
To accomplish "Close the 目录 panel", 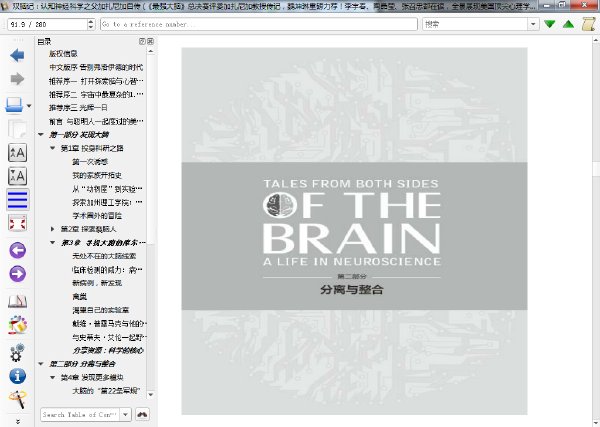I will (150, 41).
